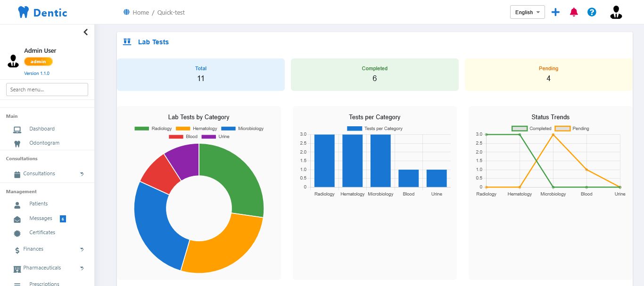This screenshot has width=644, height=286.
Task: Open the red notifications bell
Action: tap(574, 12)
